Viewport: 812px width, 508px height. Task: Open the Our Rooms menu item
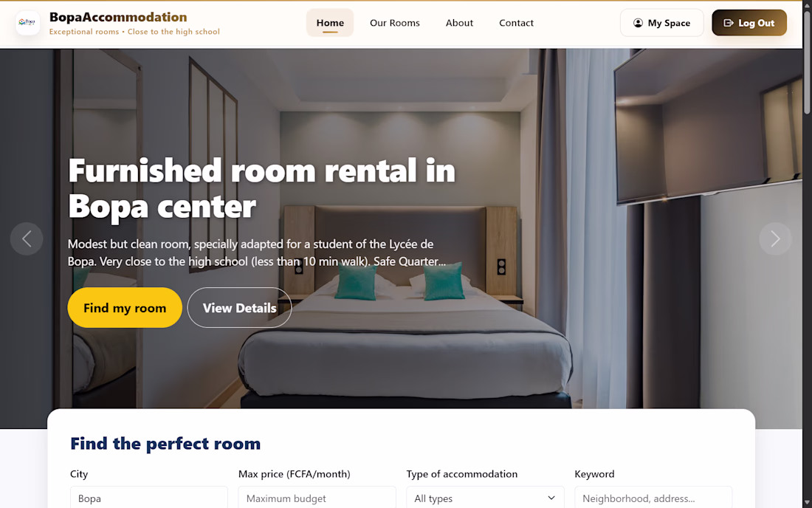pos(395,23)
